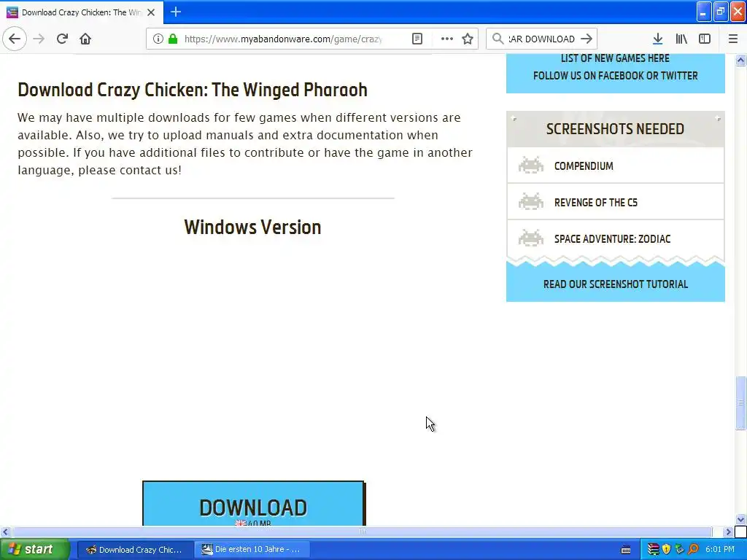The image size is (747, 560).
Task: Open the Windows start menu
Action: 35,550
